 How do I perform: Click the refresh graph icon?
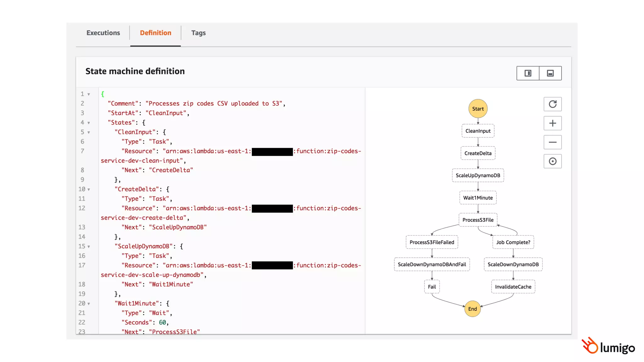click(552, 104)
